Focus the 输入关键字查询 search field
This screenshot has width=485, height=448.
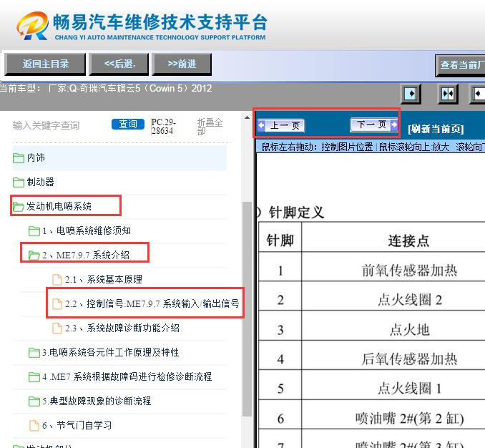coord(46,125)
